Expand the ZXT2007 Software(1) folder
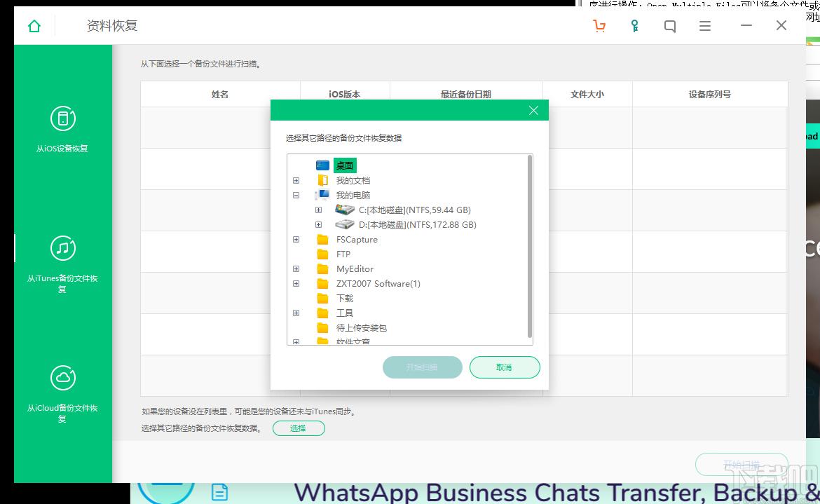Image resolution: width=820 pixels, height=504 pixels. tap(296, 283)
